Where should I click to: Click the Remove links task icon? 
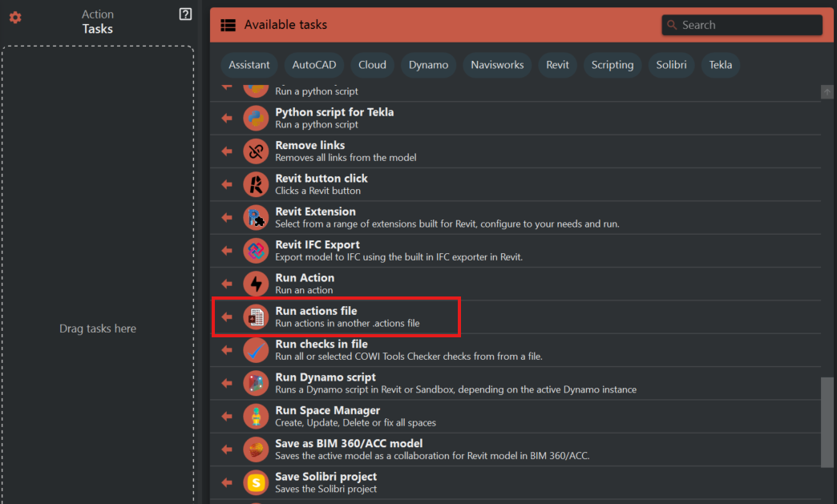[x=256, y=151]
